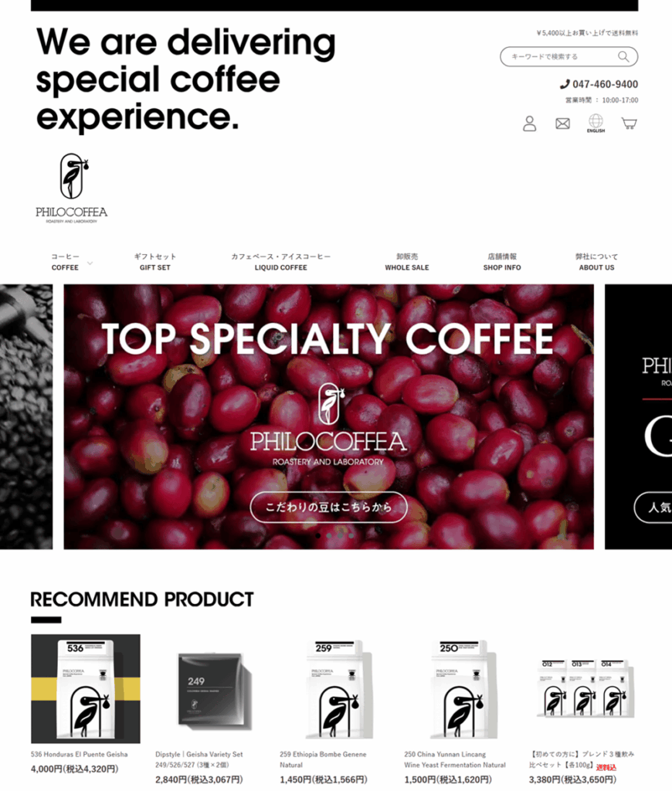The width and height of the screenshot is (672, 791).
Task: Click the こだわりの豆はこちらから banner button
Action: [x=328, y=507]
